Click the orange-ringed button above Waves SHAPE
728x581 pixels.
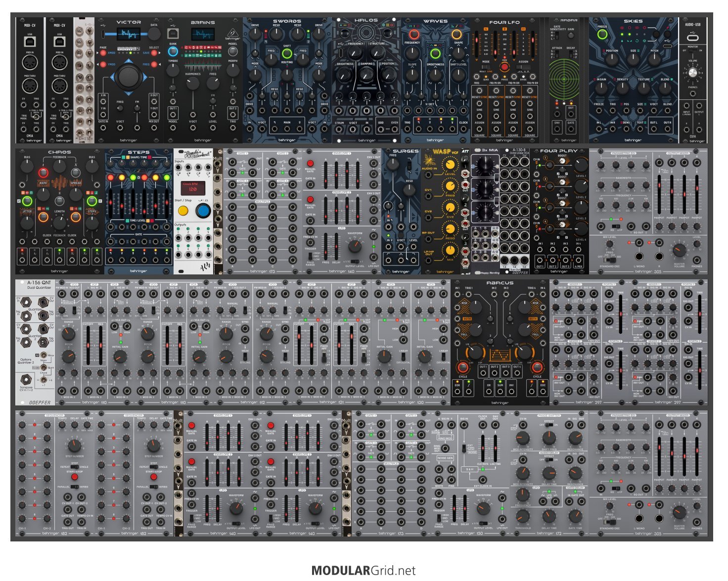pyautogui.click(x=457, y=34)
